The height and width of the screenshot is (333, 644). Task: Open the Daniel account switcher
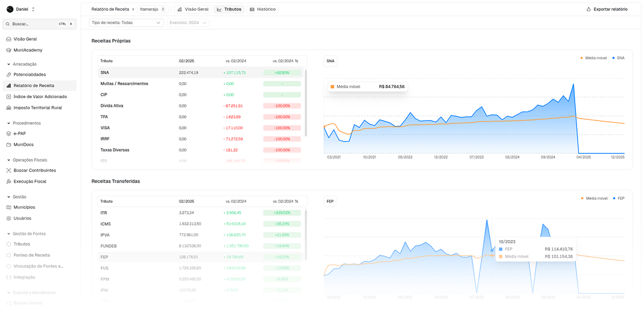point(21,9)
